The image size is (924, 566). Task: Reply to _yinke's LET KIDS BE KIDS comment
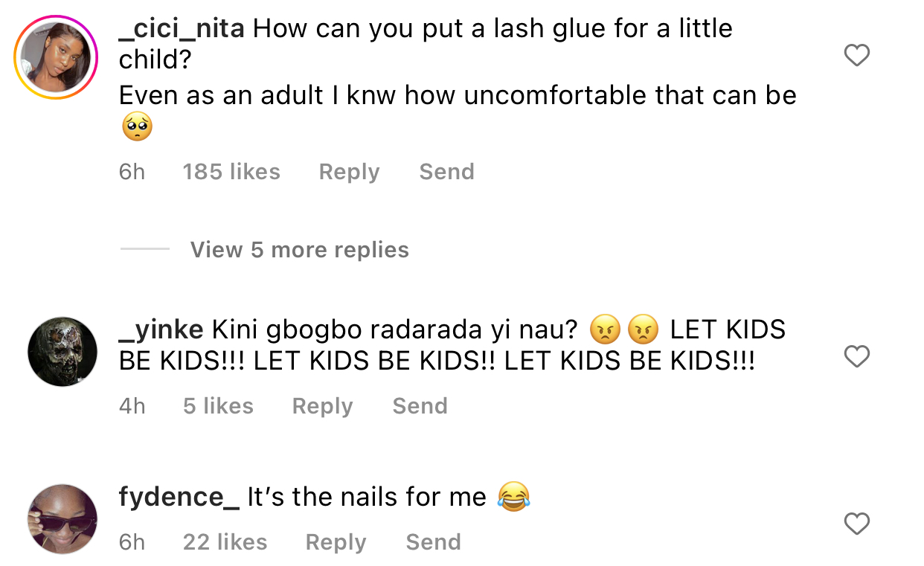pyautogui.click(x=322, y=406)
